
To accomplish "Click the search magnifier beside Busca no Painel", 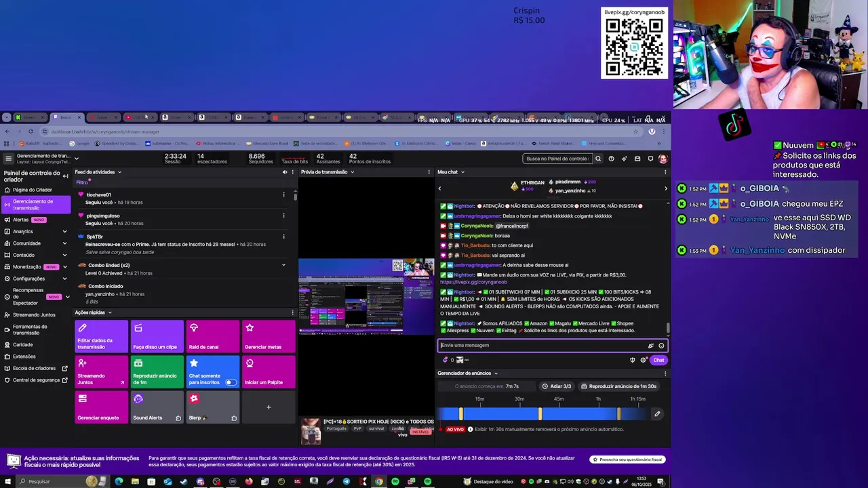I will pos(598,159).
